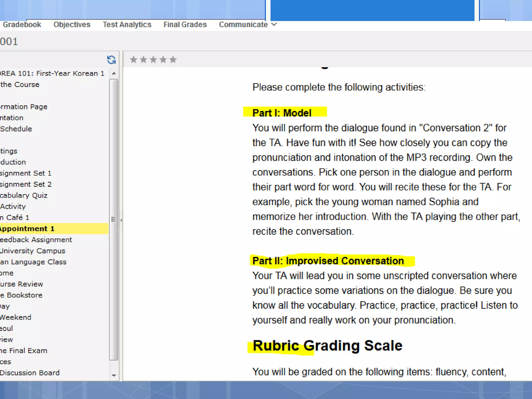Open Assignment Set 1 in sidebar
The height and width of the screenshot is (399, 532).
coord(25,173)
